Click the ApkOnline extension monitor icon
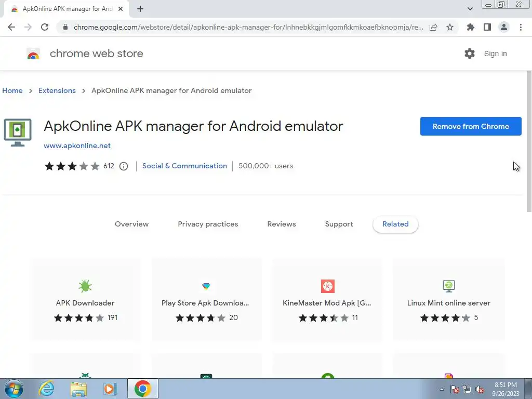The height and width of the screenshot is (399, 532). 18,132
